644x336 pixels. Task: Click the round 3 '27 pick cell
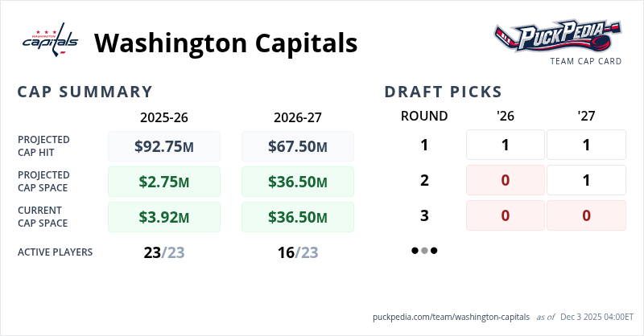[x=586, y=215]
